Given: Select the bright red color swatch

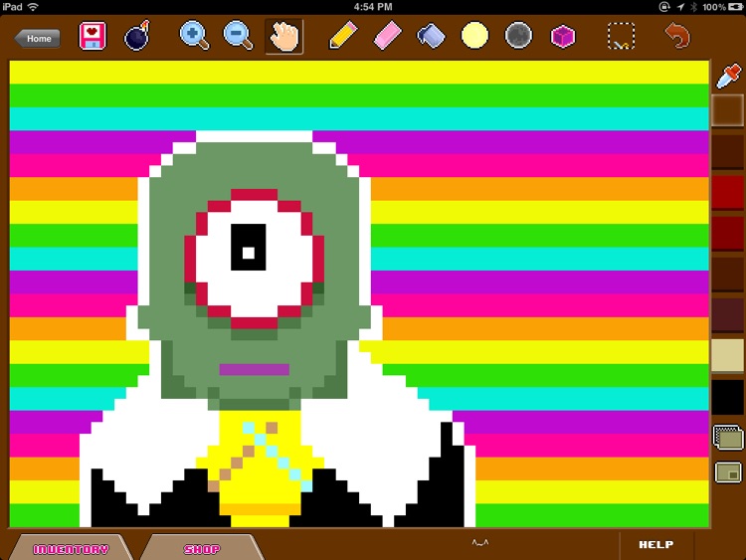Looking at the screenshot, I should [728, 192].
